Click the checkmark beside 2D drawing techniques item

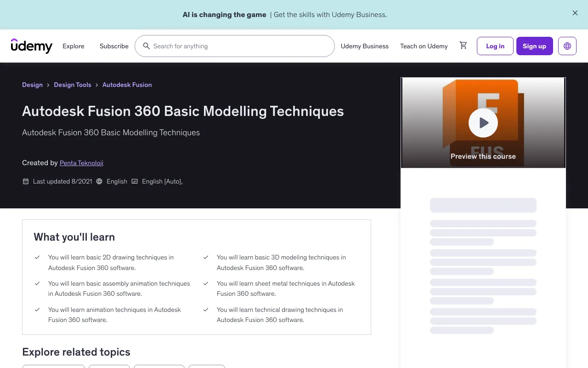[x=37, y=258]
